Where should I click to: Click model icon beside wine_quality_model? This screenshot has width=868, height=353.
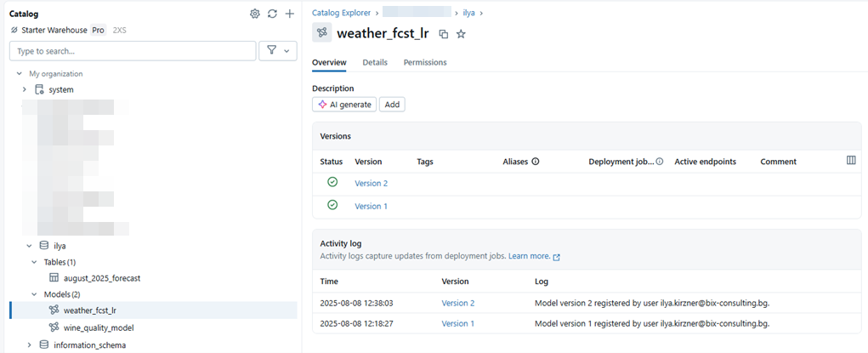pos(54,327)
